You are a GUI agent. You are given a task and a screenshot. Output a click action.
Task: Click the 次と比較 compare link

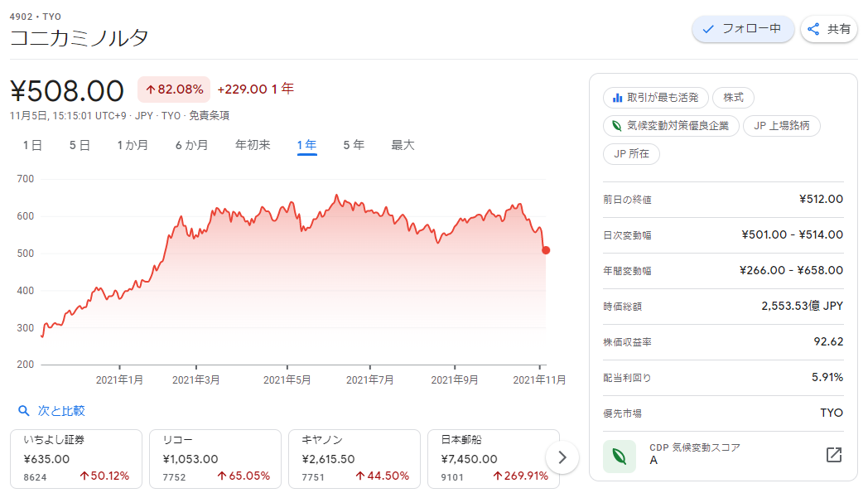(x=61, y=411)
